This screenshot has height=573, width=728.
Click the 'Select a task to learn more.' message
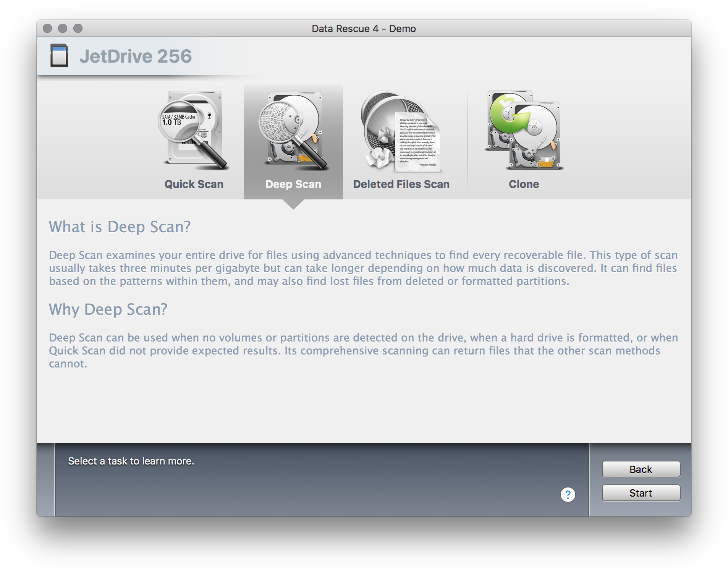coord(131,461)
